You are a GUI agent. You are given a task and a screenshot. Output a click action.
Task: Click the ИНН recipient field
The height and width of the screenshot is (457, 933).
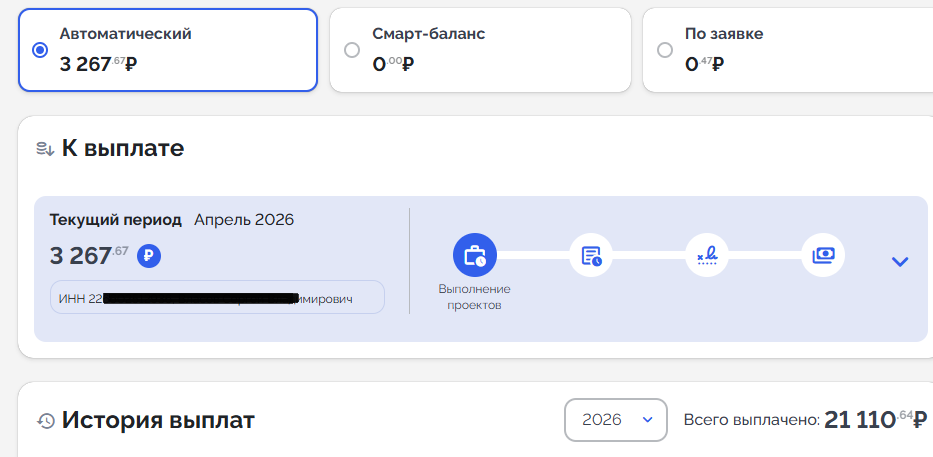[217, 297]
